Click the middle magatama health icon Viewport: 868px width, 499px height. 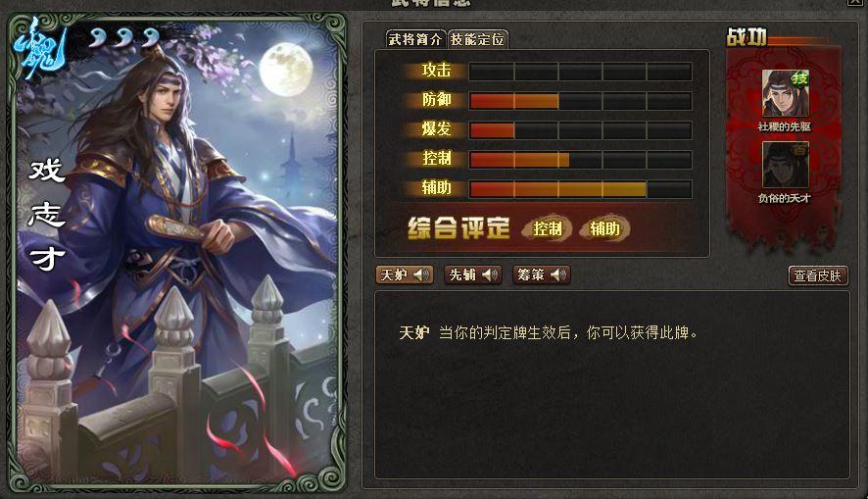(125, 37)
